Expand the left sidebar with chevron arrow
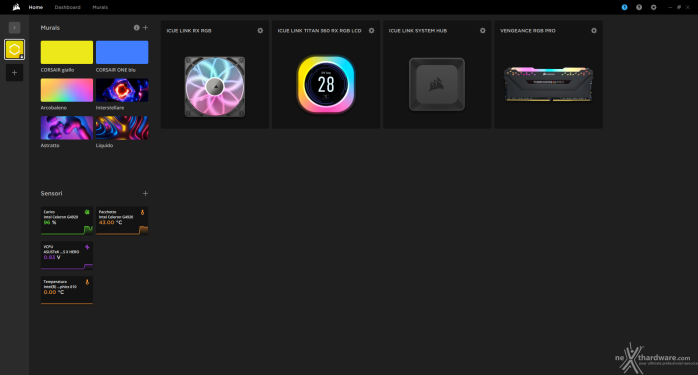 click(14, 28)
